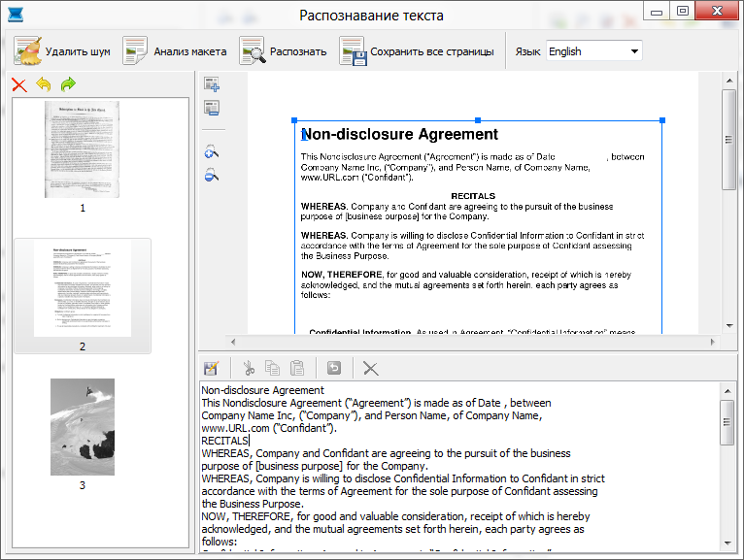
Task: Zoom in on the document preview
Action: 212,151
